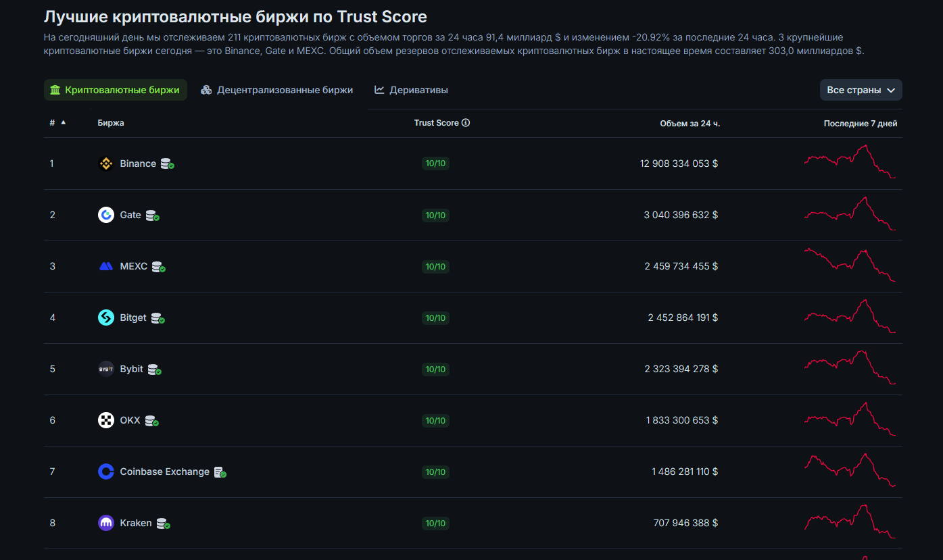Open the Bitget exchange link

coord(133,317)
